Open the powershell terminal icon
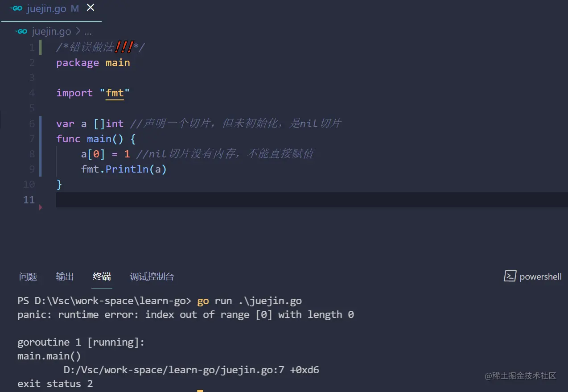The width and height of the screenshot is (568, 392). pyautogui.click(x=510, y=276)
